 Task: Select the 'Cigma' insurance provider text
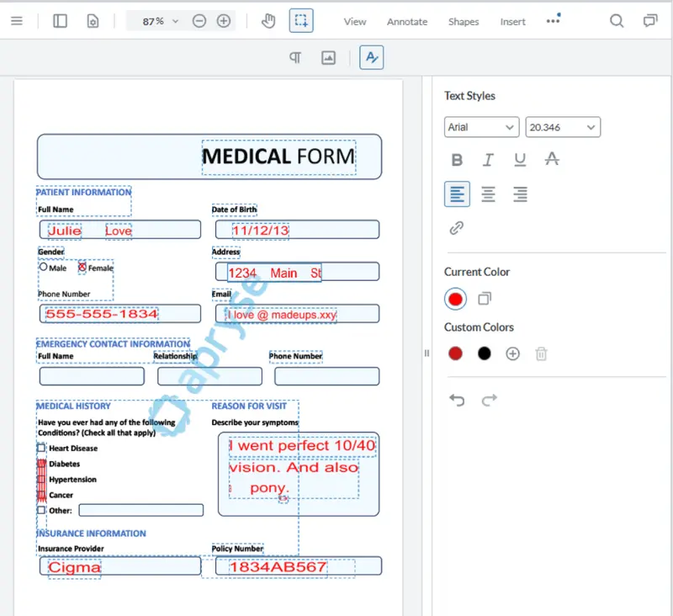click(74, 567)
